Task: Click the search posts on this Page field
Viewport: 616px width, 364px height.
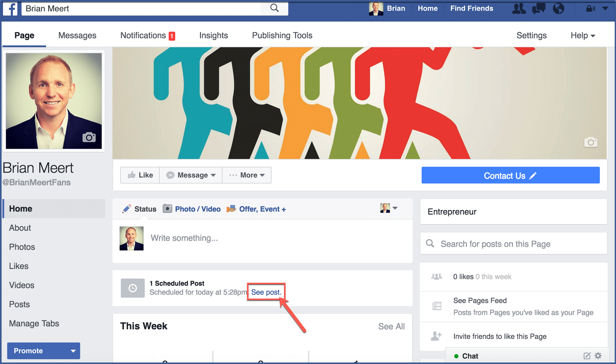Action: 513,244
